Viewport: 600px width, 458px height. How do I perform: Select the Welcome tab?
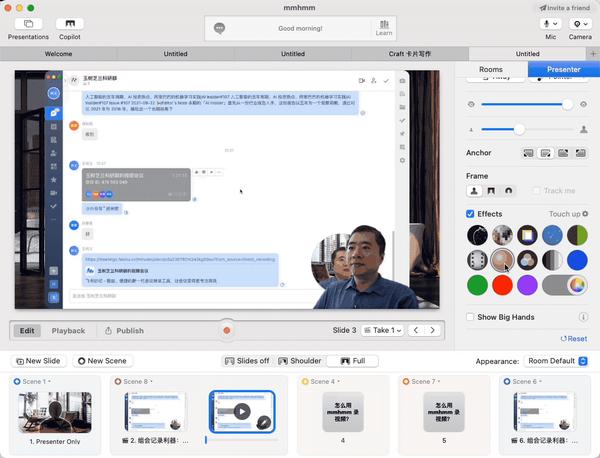coord(59,54)
